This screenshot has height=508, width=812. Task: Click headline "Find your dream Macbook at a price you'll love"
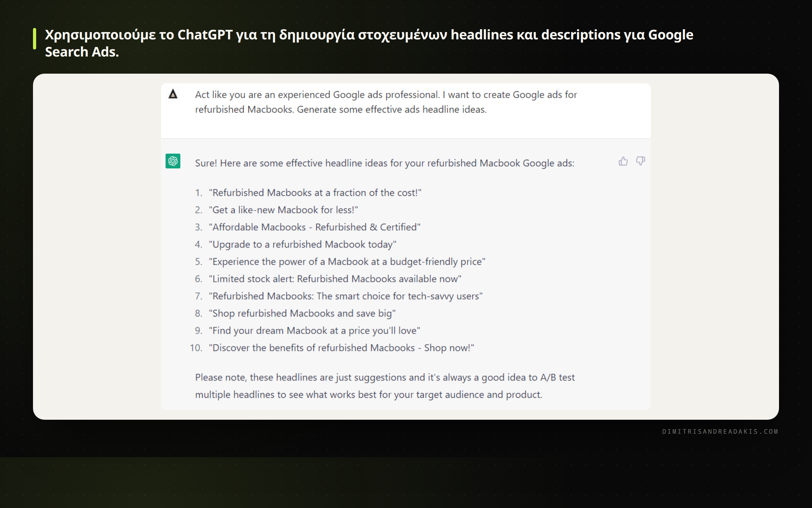[x=314, y=331]
